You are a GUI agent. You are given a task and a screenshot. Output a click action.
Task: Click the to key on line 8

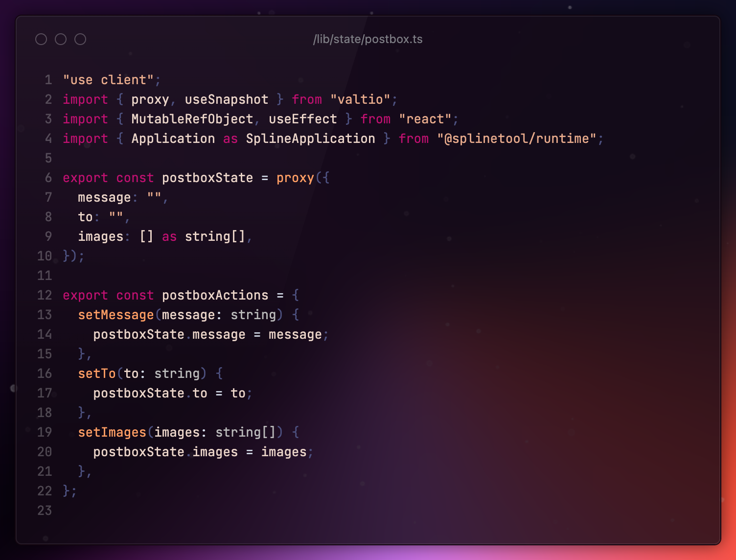(86, 217)
